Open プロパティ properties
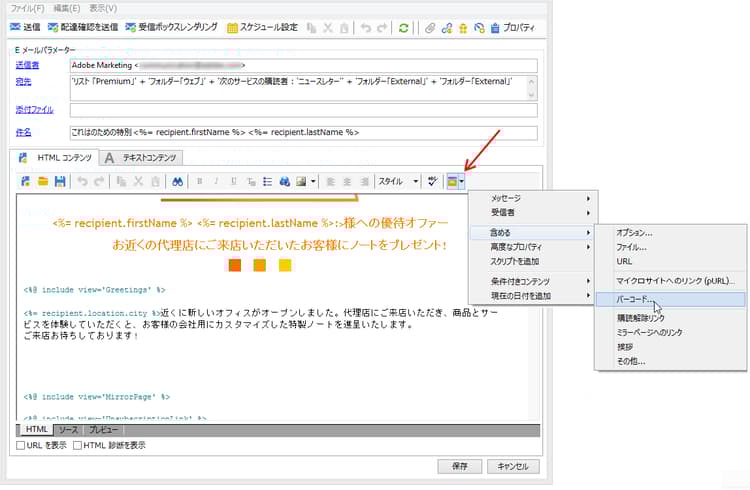 [512, 28]
